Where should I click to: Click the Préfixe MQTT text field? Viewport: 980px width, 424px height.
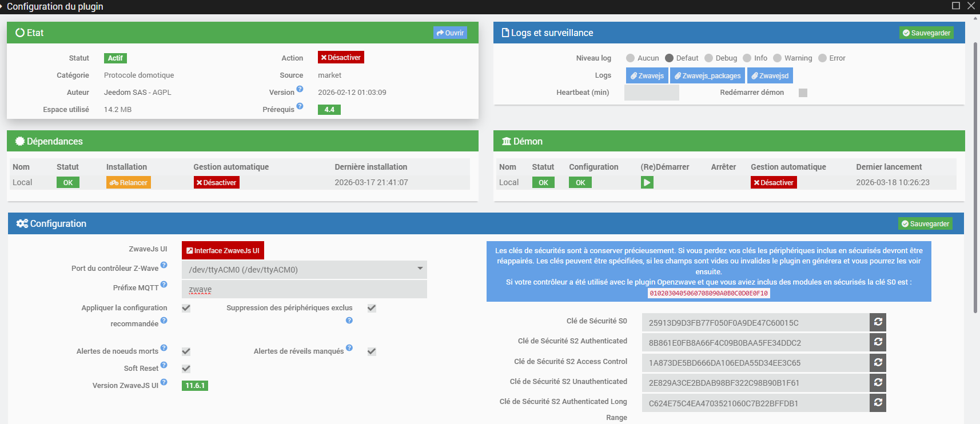point(304,289)
